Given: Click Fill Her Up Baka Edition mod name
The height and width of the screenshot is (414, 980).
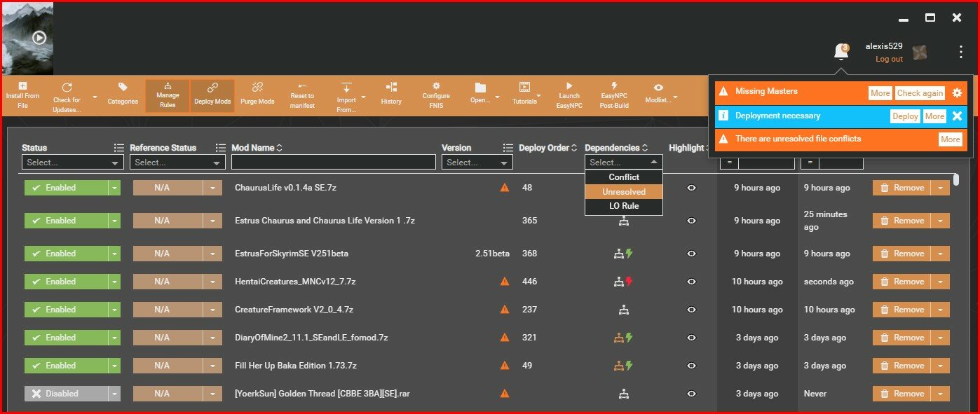Looking at the screenshot, I should [x=296, y=366].
